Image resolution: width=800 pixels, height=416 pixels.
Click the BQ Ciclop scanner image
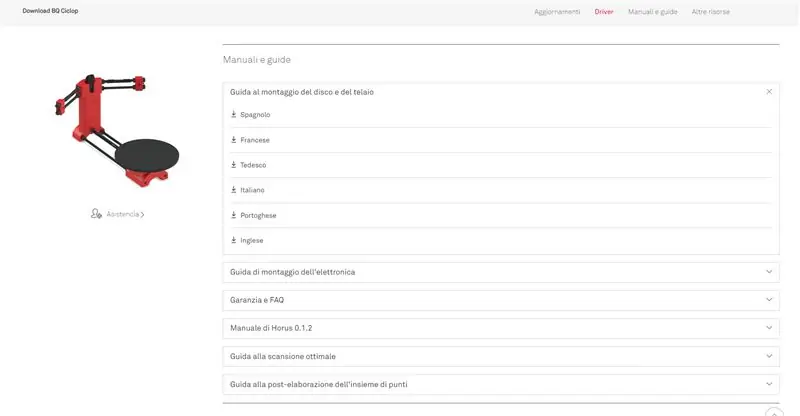[x=117, y=131]
